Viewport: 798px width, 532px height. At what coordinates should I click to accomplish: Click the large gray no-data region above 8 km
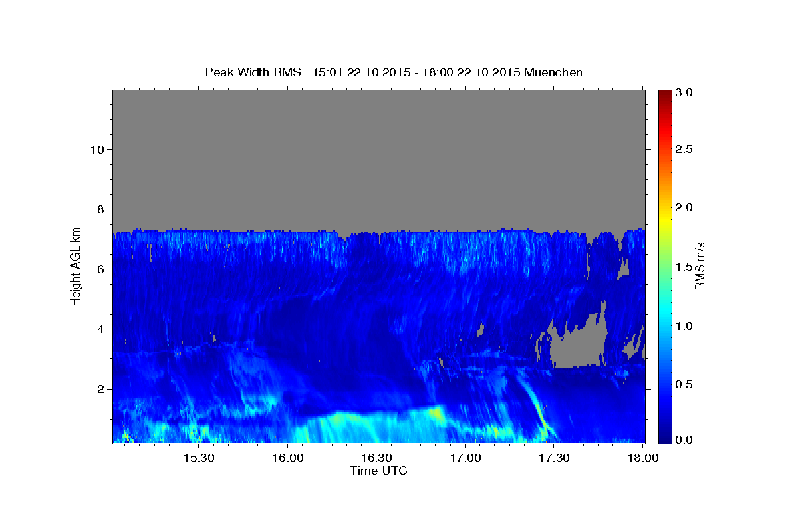tap(378, 160)
